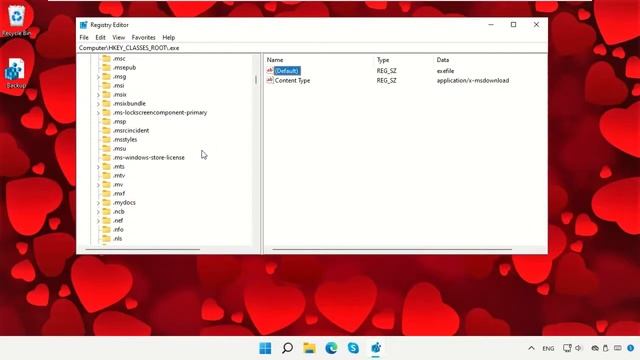Show hidden tray icons chevron
Image resolution: width=640 pixels, height=360 pixels.
pos(531,348)
